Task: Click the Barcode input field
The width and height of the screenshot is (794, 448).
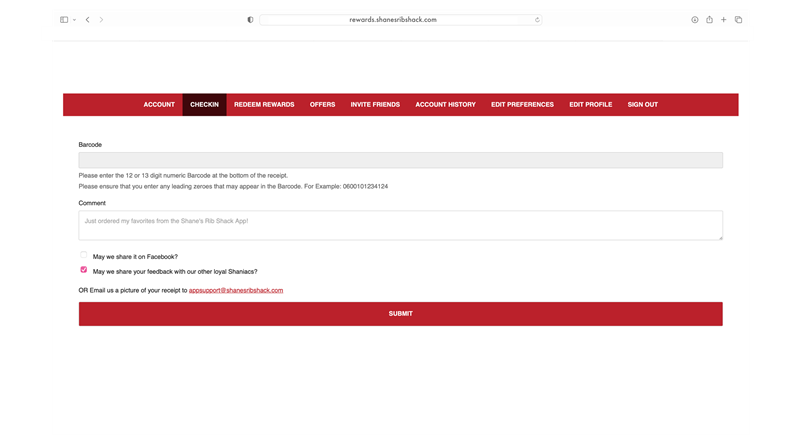Action: [401, 160]
